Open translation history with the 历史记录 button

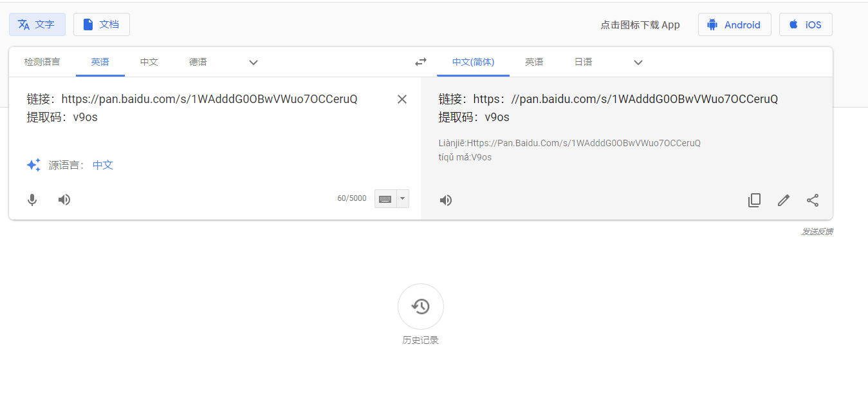[x=421, y=307]
